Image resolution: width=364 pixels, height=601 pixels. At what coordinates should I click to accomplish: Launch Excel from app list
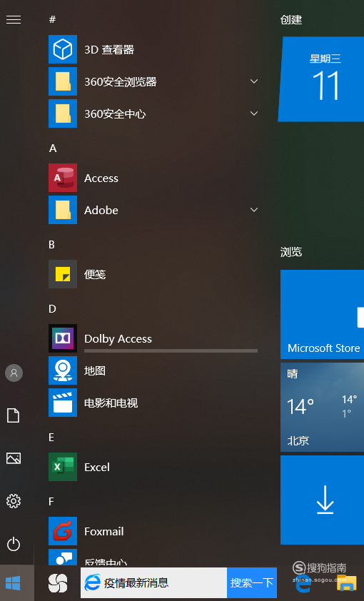point(153,467)
